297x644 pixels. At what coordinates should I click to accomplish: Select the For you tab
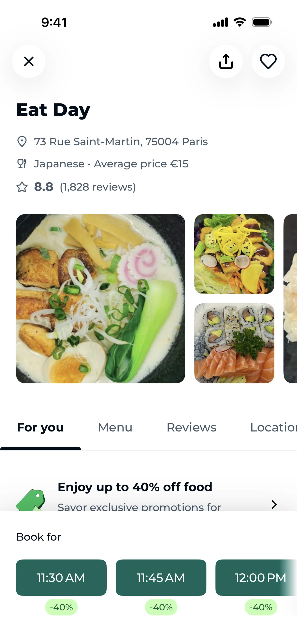click(40, 428)
